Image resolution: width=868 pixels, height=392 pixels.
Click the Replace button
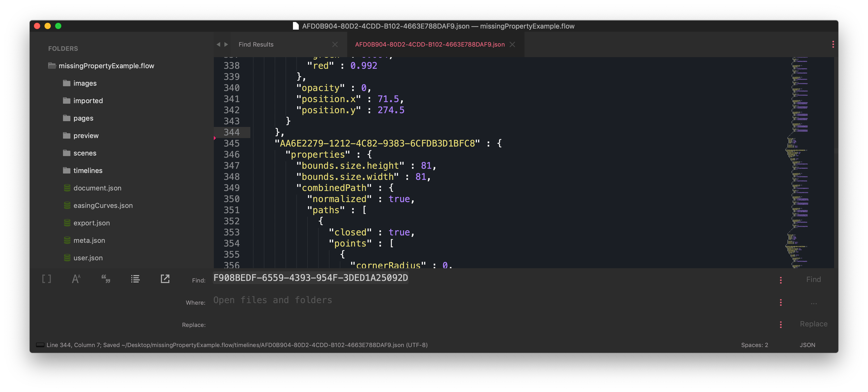[813, 324]
